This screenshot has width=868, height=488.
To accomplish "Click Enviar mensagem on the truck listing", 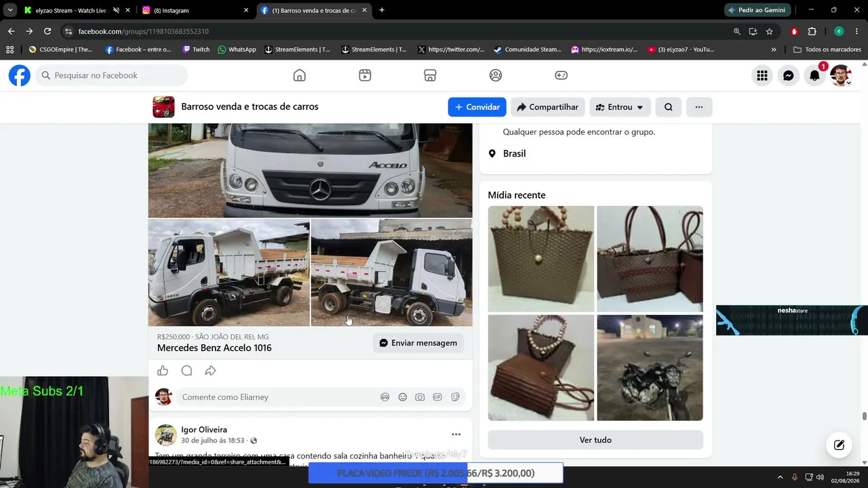I will point(418,343).
